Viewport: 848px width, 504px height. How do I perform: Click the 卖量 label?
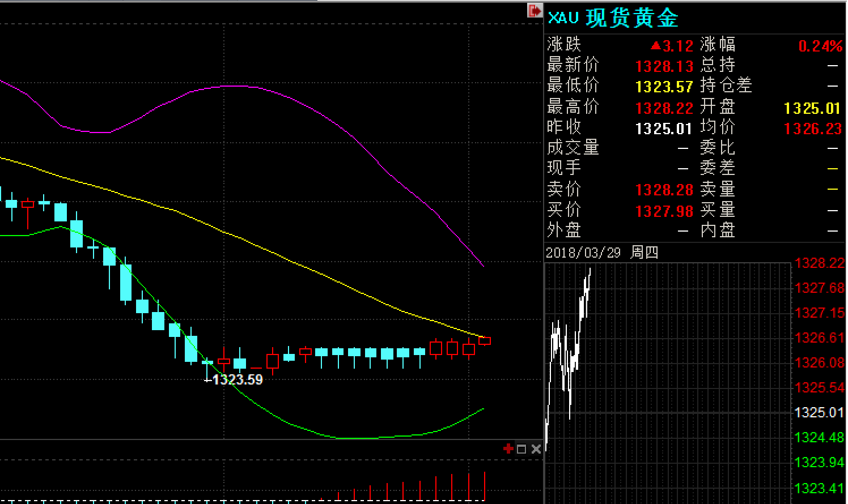tap(718, 189)
